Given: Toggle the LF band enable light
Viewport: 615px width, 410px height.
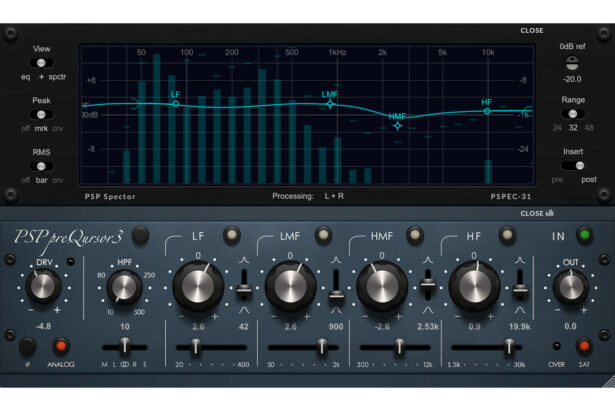Looking at the screenshot, I should pos(232,235).
